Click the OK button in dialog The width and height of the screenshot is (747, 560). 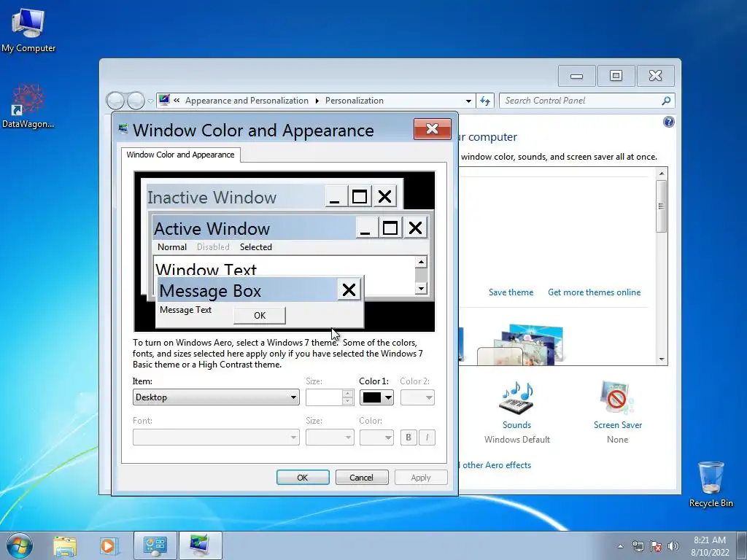(303, 478)
